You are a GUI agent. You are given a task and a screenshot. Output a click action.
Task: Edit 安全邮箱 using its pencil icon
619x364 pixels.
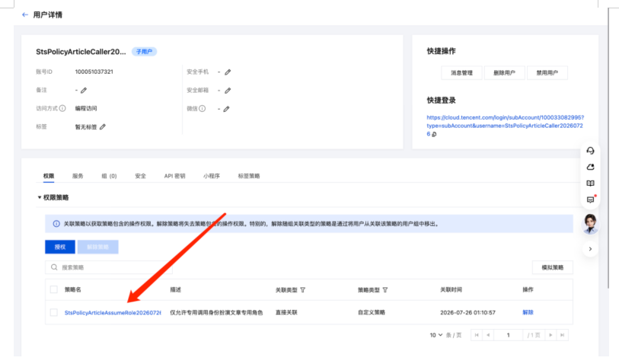click(228, 91)
